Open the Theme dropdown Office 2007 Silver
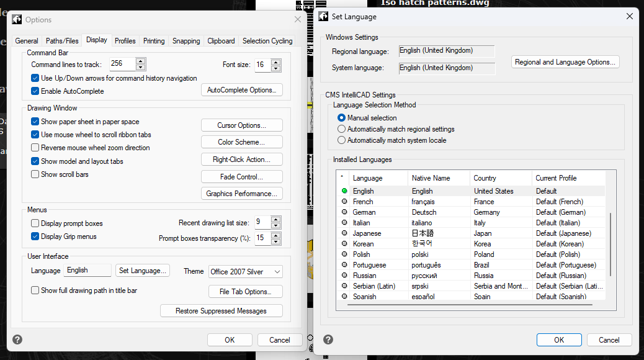This screenshot has width=644, height=360. point(246,272)
